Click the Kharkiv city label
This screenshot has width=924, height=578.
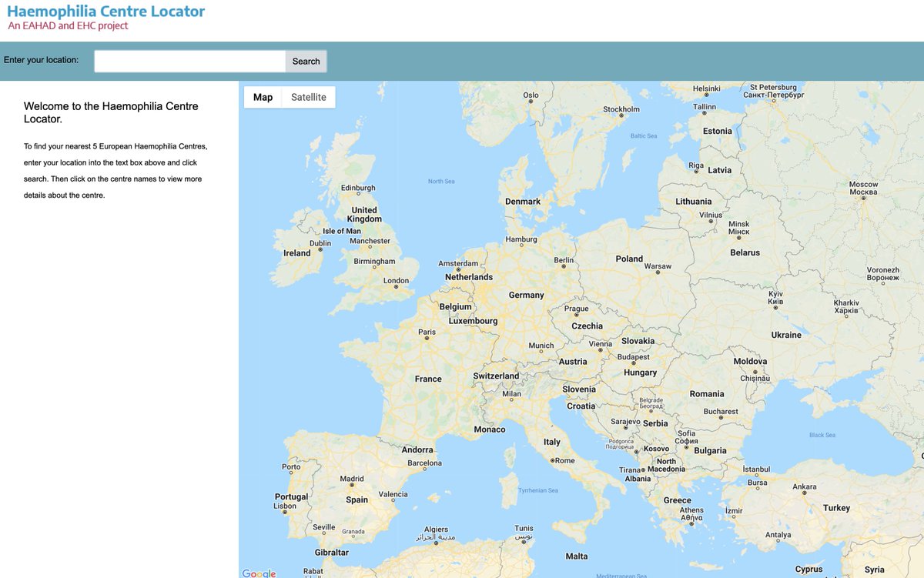pos(845,306)
